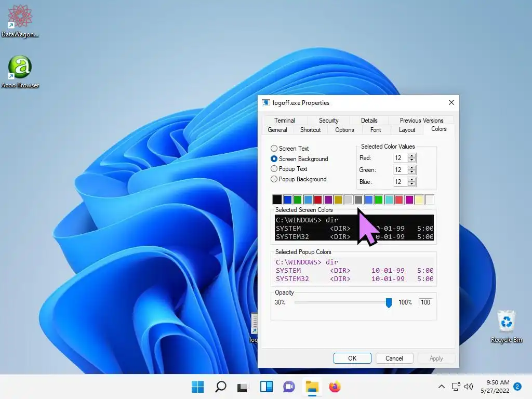Pick the white color swatch
532x399 pixels.
click(430, 199)
